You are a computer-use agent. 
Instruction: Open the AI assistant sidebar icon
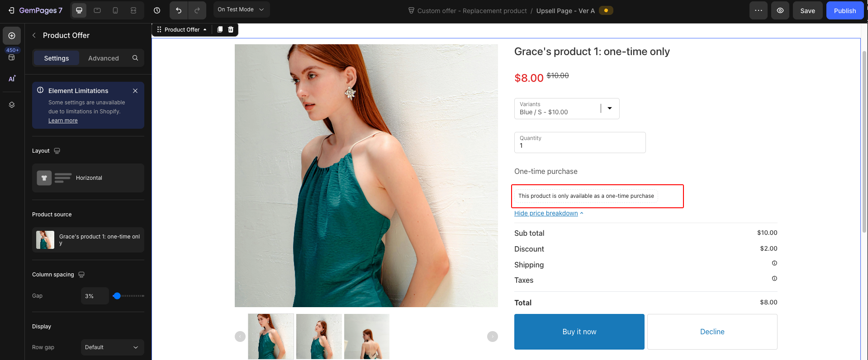12,79
